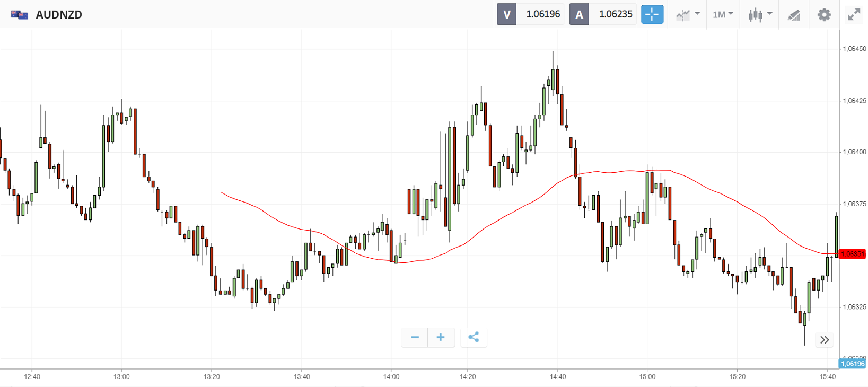Open the candlestick chart type dropdown
The height and width of the screenshot is (387, 868).
(x=760, y=14)
